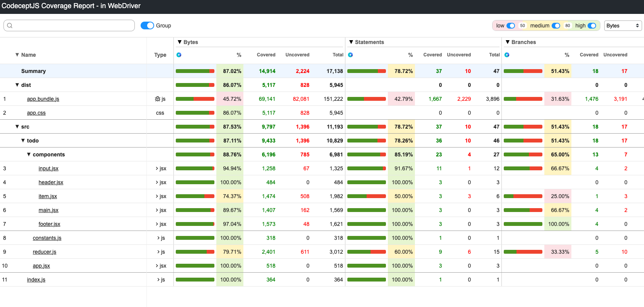The height and width of the screenshot is (307, 644).
Task: Click the Branches column bar sort icon
Action: tap(507, 55)
